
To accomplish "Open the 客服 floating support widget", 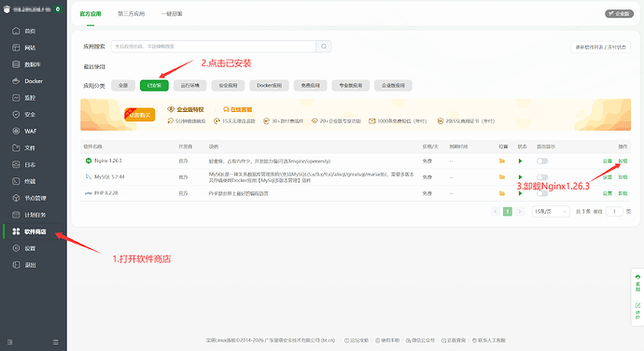I will [637, 283].
